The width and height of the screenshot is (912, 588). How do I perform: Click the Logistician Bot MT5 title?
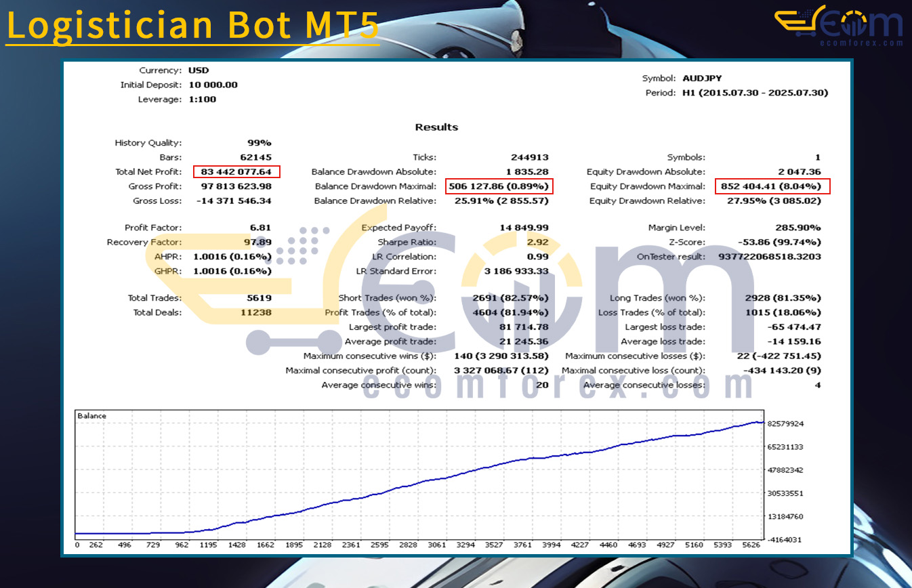(192, 25)
